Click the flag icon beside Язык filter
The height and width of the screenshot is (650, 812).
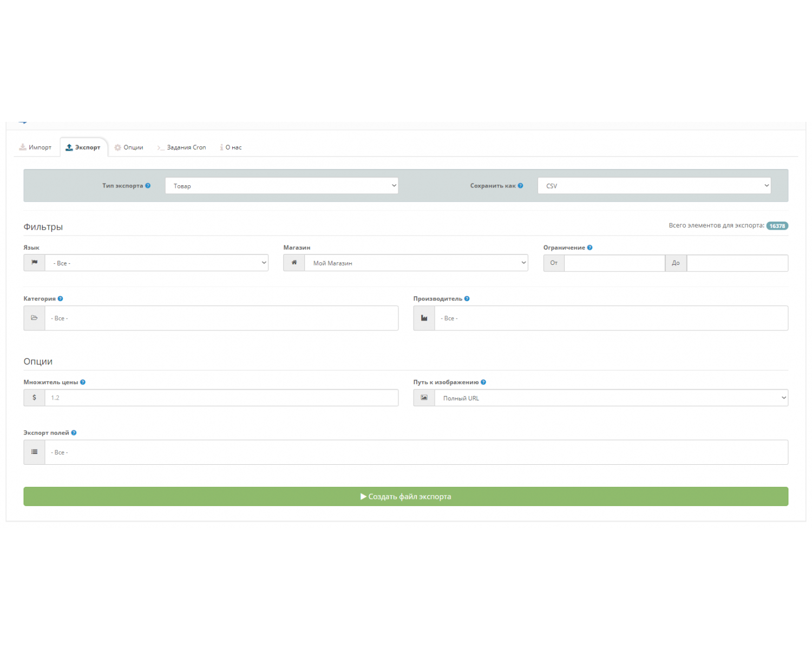click(34, 263)
